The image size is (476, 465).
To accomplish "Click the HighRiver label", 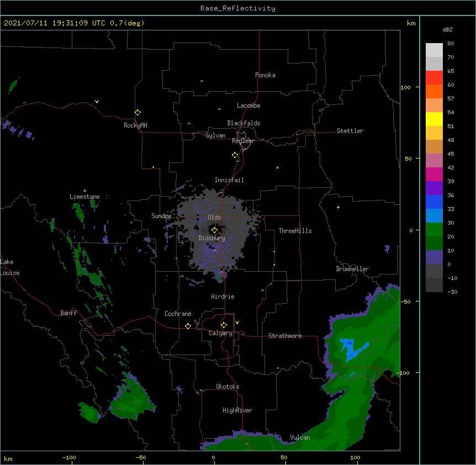I will coord(237,410).
